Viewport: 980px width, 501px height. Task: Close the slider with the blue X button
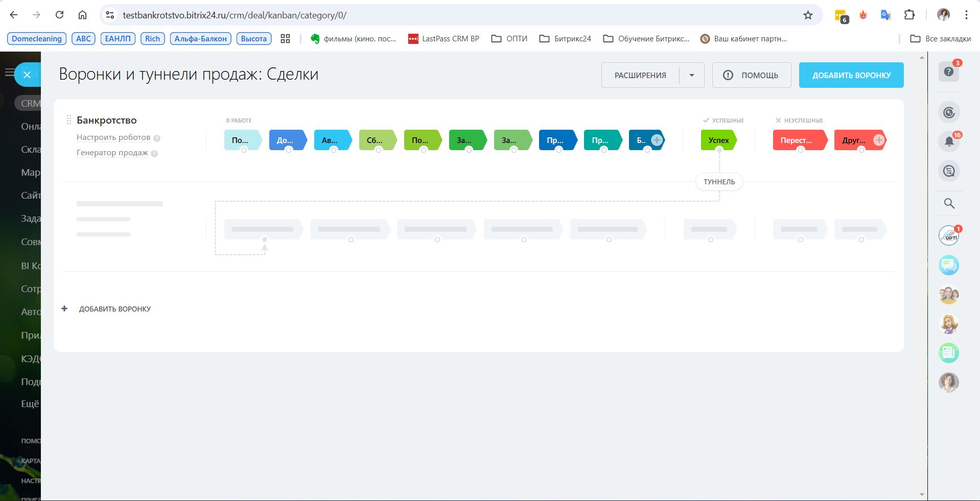click(x=27, y=75)
